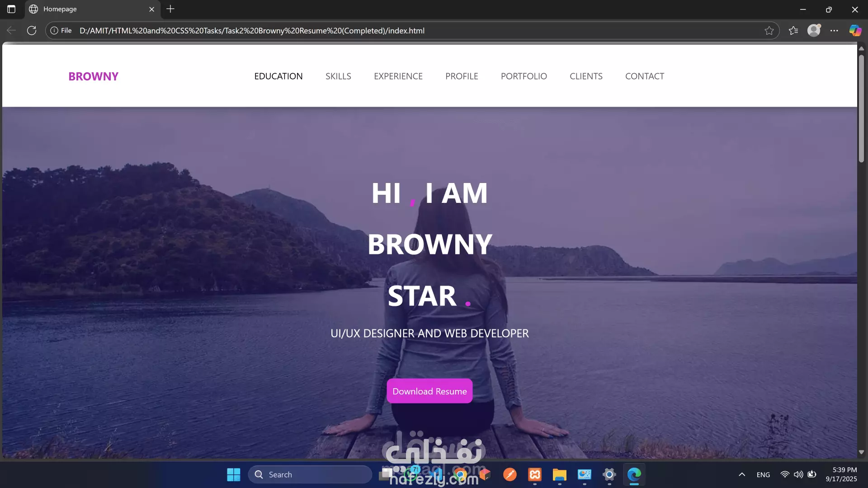Click the BROWNY logo link
The width and height of the screenshot is (868, 488).
tap(93, 76)
